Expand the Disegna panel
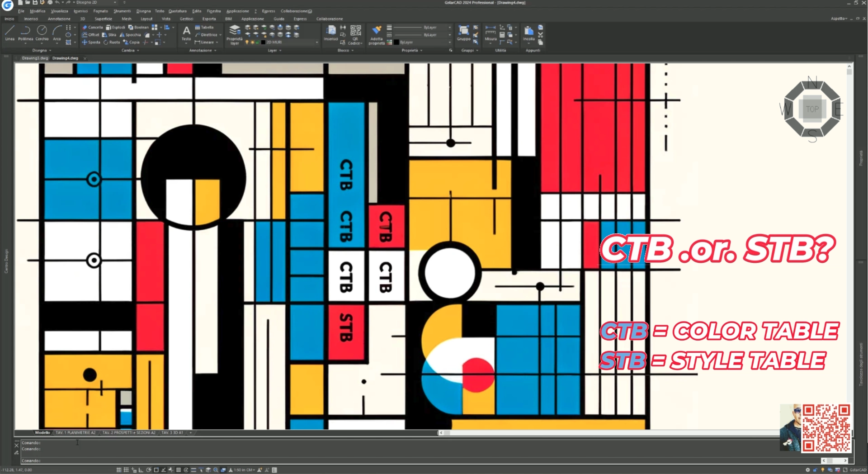 pos(42,50)
